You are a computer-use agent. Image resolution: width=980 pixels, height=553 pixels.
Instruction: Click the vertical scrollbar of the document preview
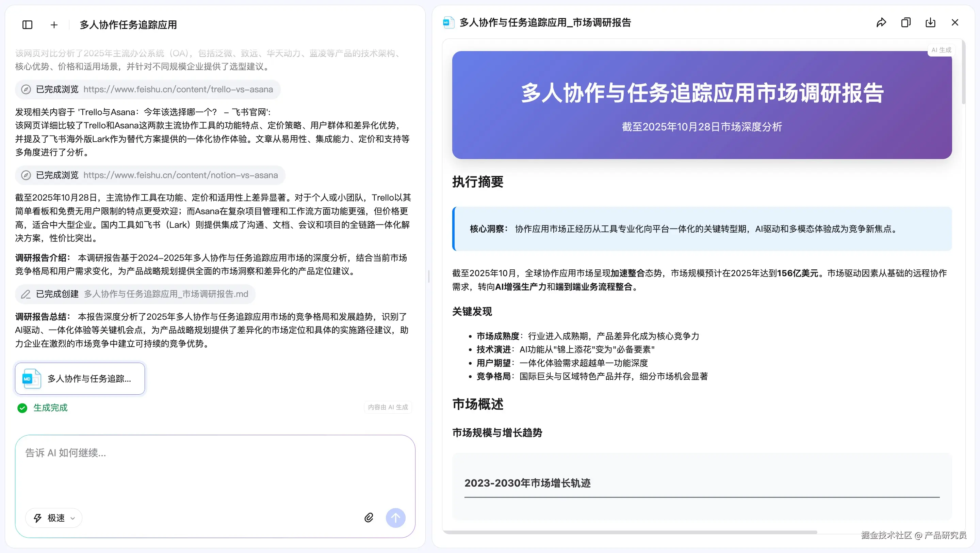point(963,72)
